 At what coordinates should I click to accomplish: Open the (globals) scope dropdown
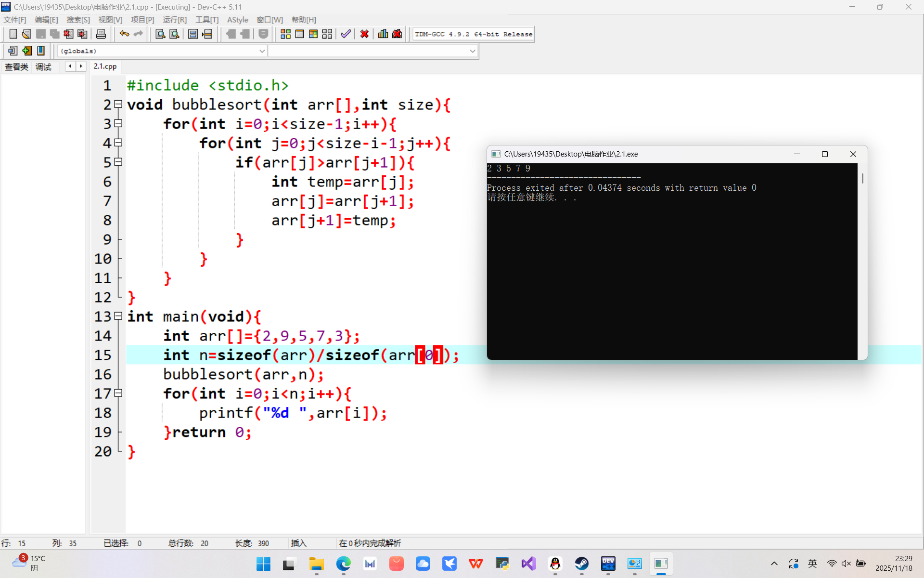(262, 51)
